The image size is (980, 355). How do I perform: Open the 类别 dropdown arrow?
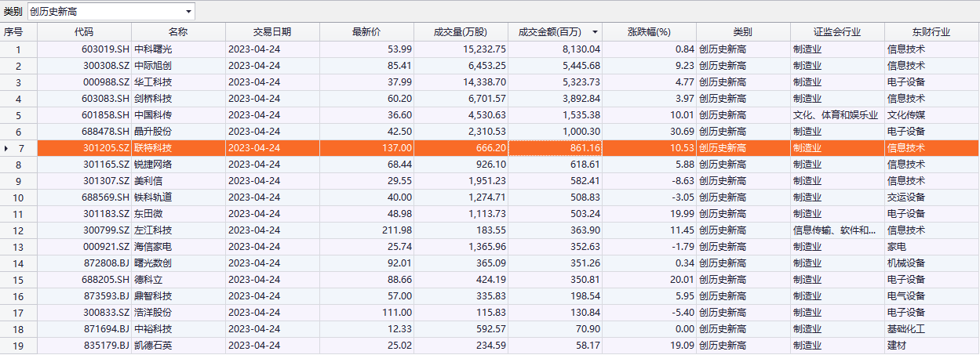tap(188, 12)
